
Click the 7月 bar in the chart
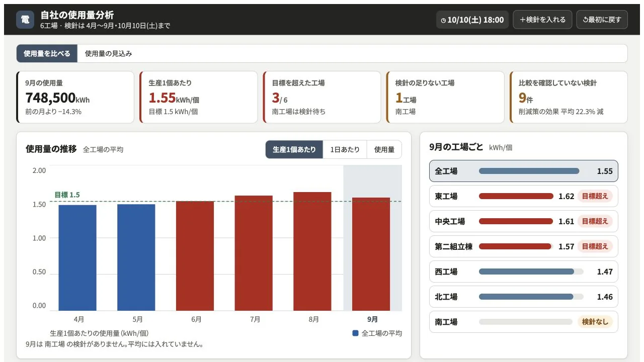pos(254,253)
